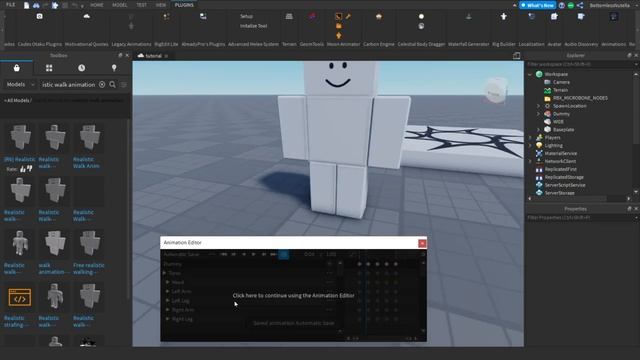640x360 pixels.
Task: Expand the Lighting service node
Action: tap(530, 146)
